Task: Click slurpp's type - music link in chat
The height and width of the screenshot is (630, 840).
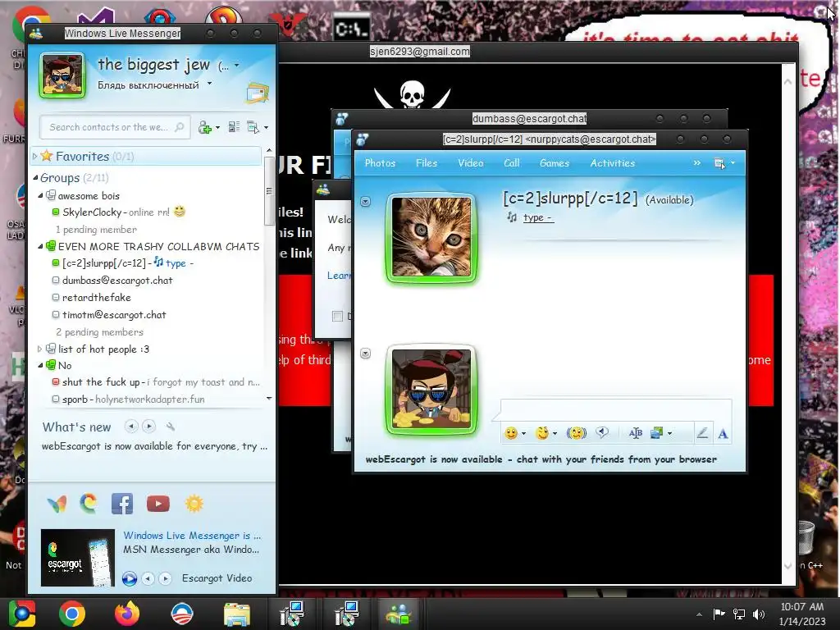Action: [x=538, y=217]
